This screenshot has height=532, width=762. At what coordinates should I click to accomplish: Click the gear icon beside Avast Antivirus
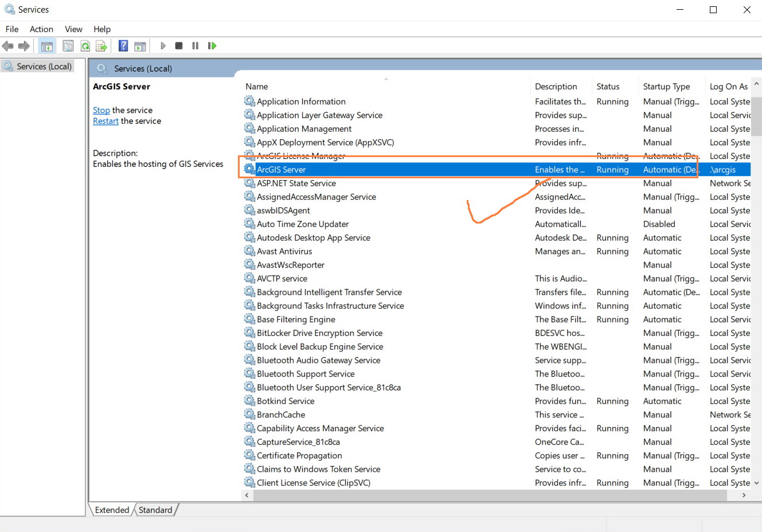point(249,251)
